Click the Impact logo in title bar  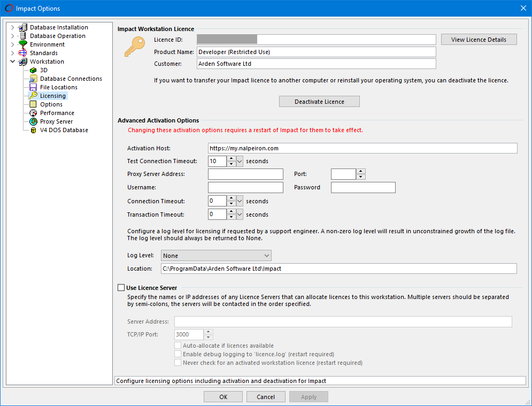point(9,8)
